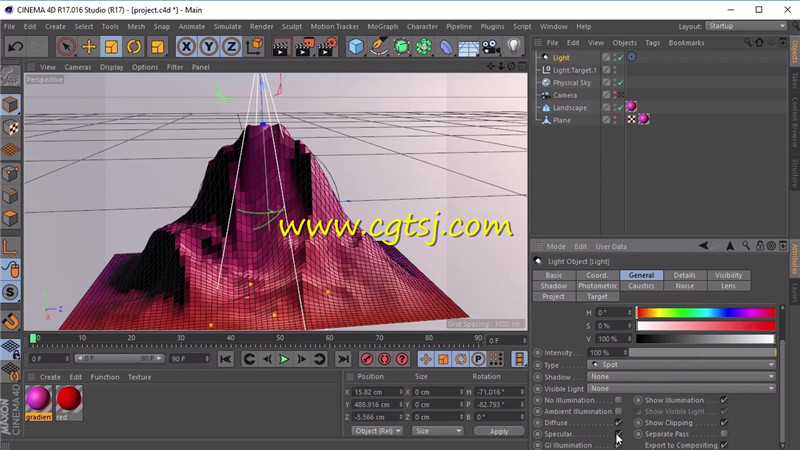Image resolution: width=800 pixels, height=450 pixels.
Task: Click the end frame 90 F stepper
Action: [x=207, y=359]
